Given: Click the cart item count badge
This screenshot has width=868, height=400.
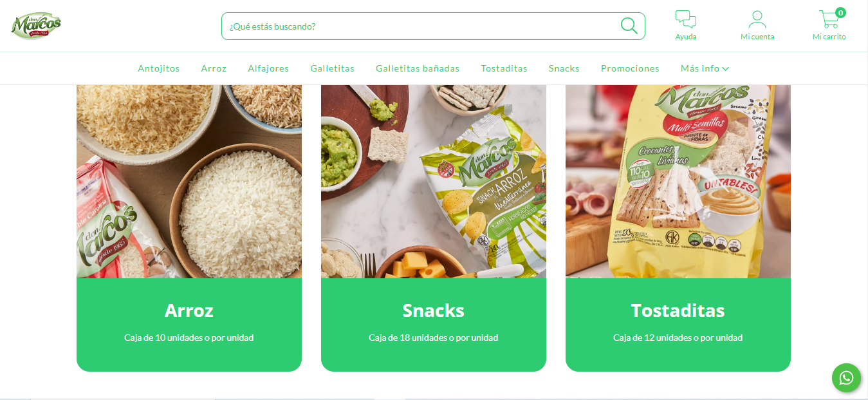Looking at the screenshot, I should (x=840, y=12).
